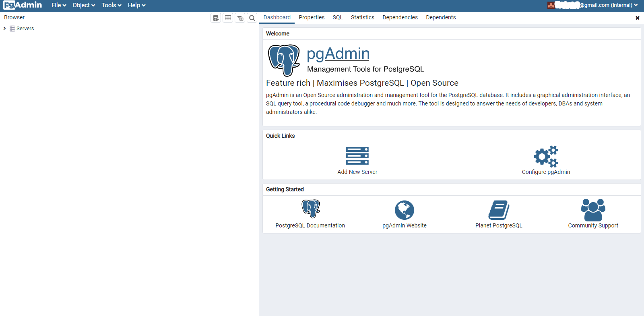Open the user account dropdown
The image size is (644, 316).
(592, 5)
